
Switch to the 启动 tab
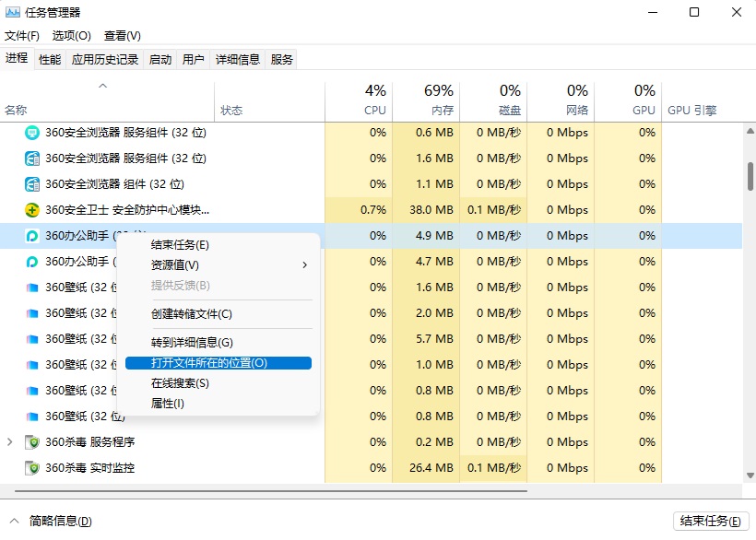point(160,59)
